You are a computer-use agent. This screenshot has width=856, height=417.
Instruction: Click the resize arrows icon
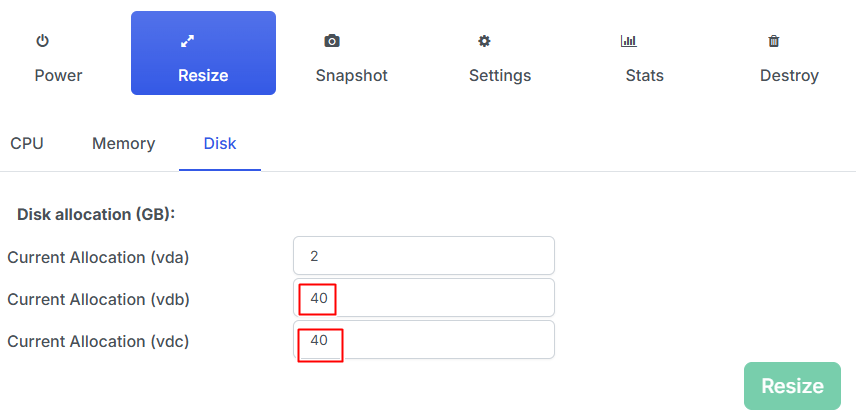point(185,41)
